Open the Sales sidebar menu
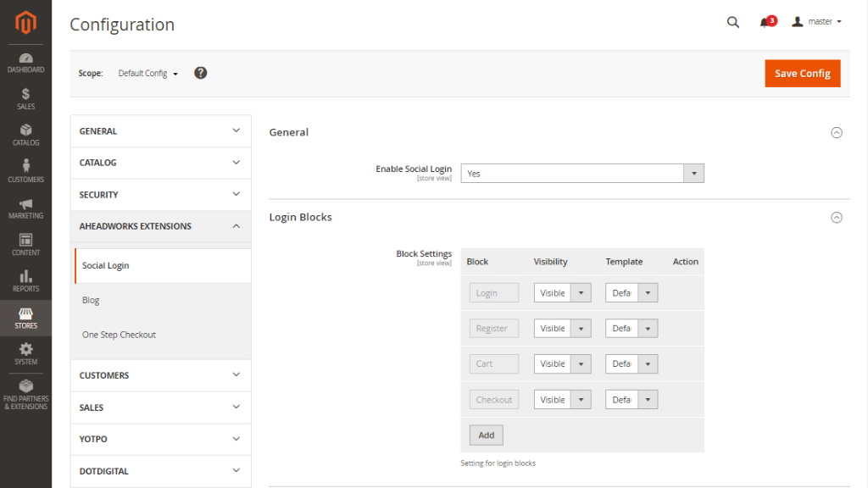This screenshot has height=488, width=868. [25, 99]
